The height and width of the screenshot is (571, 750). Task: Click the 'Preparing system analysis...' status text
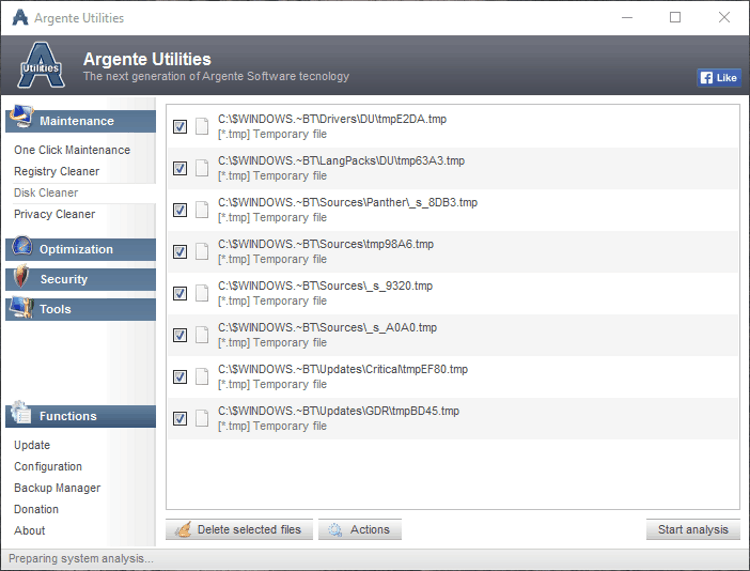coord(81,559)
